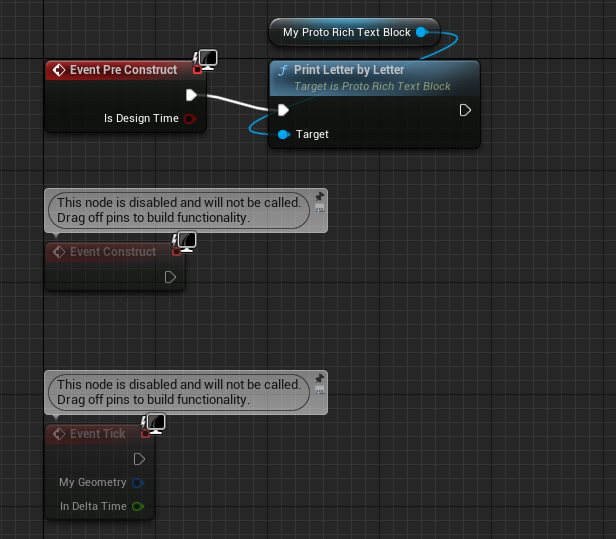This screenshot has height=539, width=616.
Task: Click the Event Pre Construct red delegate pin
Action: [x=197, y=70]
